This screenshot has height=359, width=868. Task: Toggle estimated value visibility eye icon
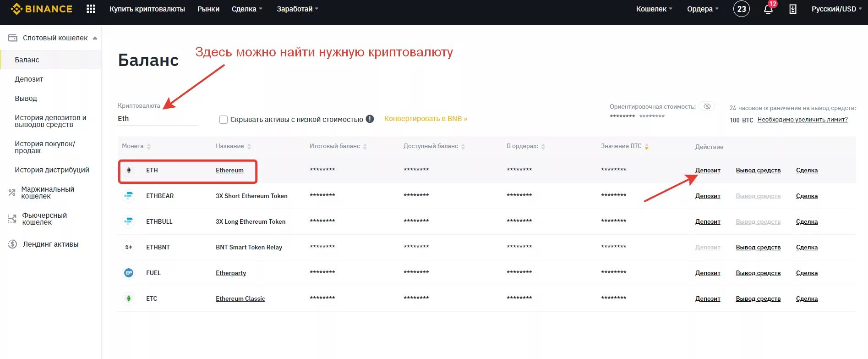click(707, 106)
